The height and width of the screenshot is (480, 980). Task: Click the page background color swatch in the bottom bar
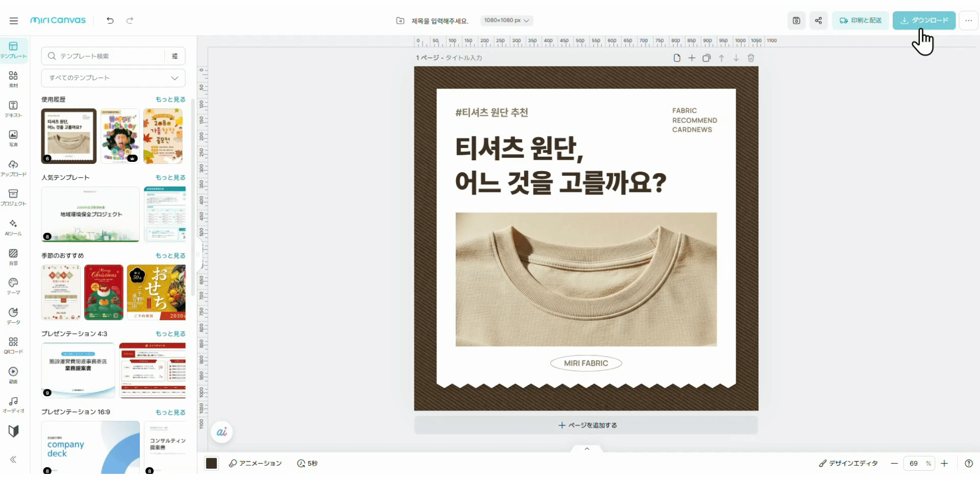[x=211, y=463]
